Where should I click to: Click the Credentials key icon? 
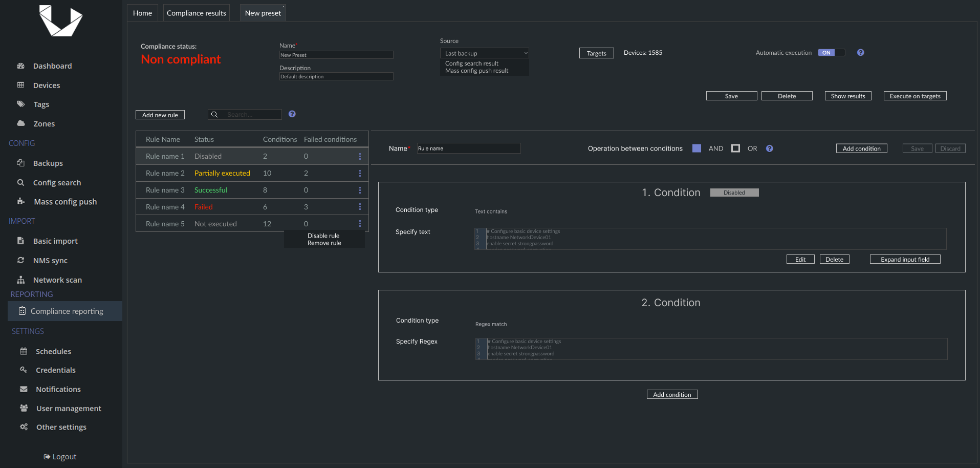coord(24,370)
